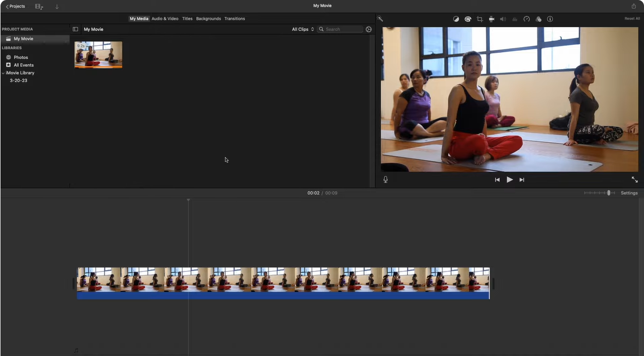Open timeline Settings
644x356 pixels.
(x=629, y=193)
